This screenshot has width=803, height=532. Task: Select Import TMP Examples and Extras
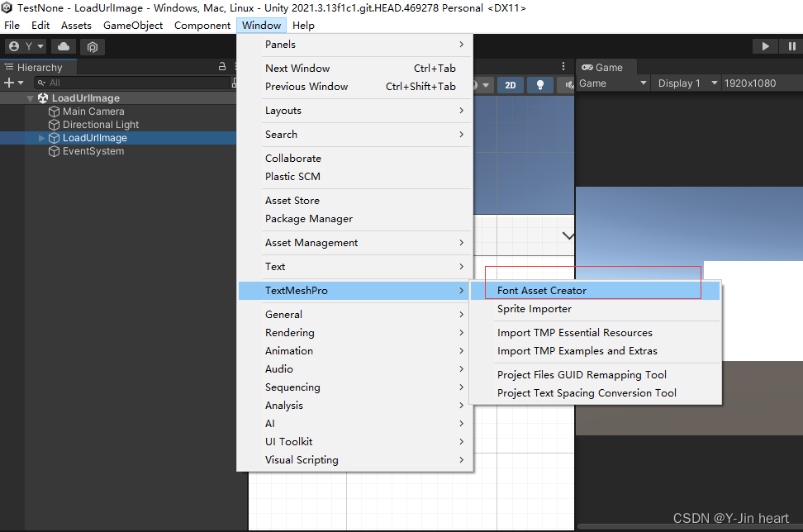click(x=596, y=351)
